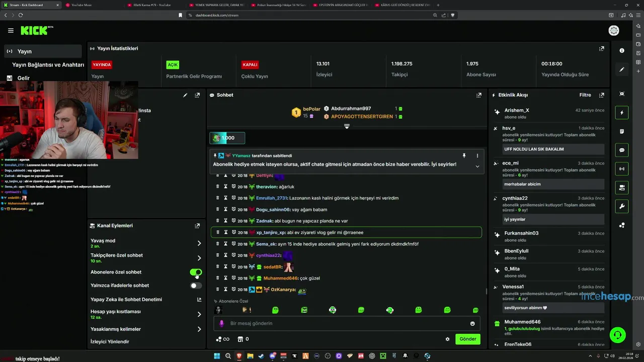Open new browser tab with plus button
The image size is (644, 362).
click(438, 5)
